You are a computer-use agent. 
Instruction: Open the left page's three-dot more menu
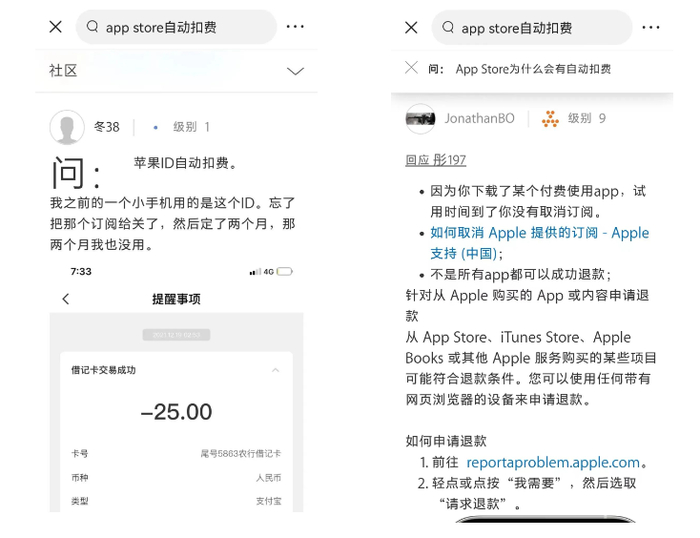[295, 27]
